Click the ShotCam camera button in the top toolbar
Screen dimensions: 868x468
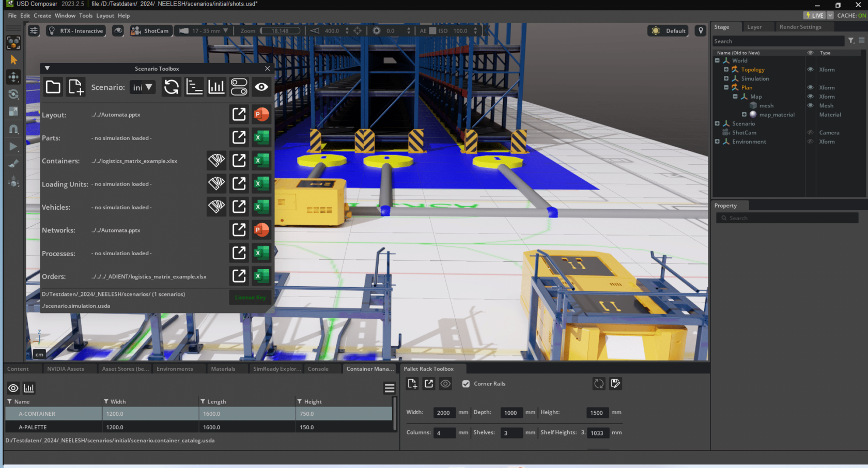pos(150,30)
